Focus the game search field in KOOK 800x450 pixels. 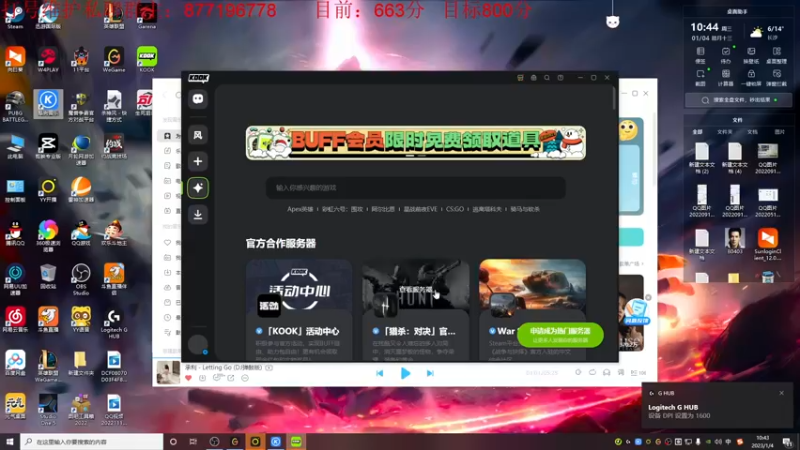(x=415, y=188)
